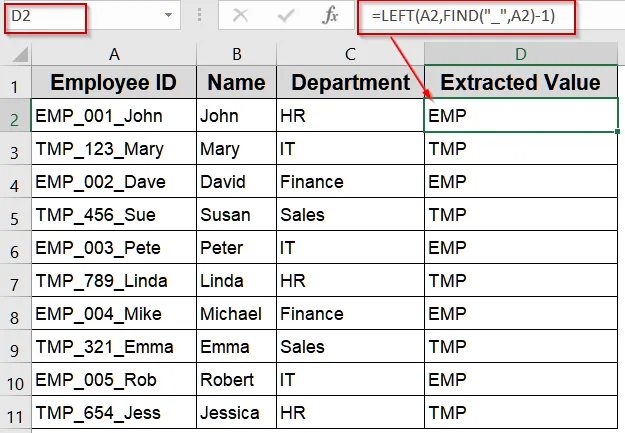Select row 10 header
The image size is (625, 433).
click(15, 380)
